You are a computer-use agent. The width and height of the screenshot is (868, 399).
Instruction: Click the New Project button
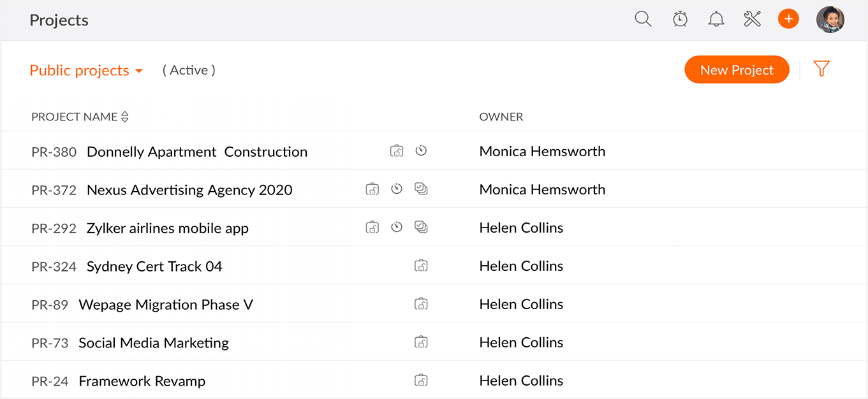click(737, 70)
